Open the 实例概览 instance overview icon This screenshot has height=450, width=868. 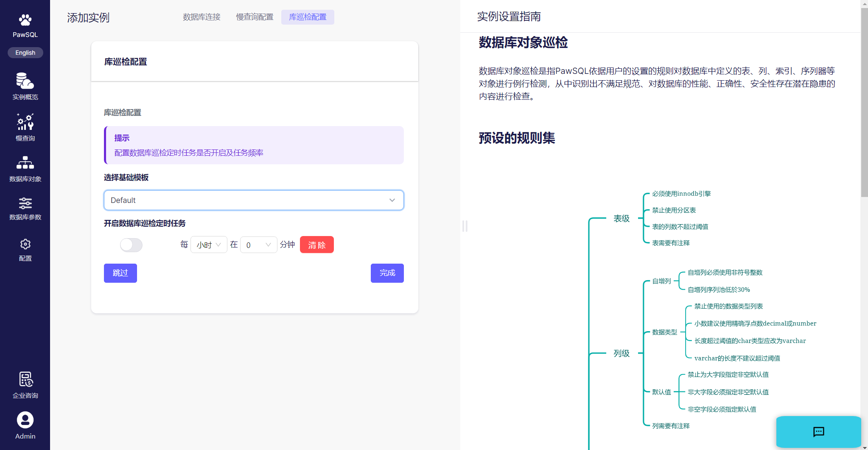point(25,81)
